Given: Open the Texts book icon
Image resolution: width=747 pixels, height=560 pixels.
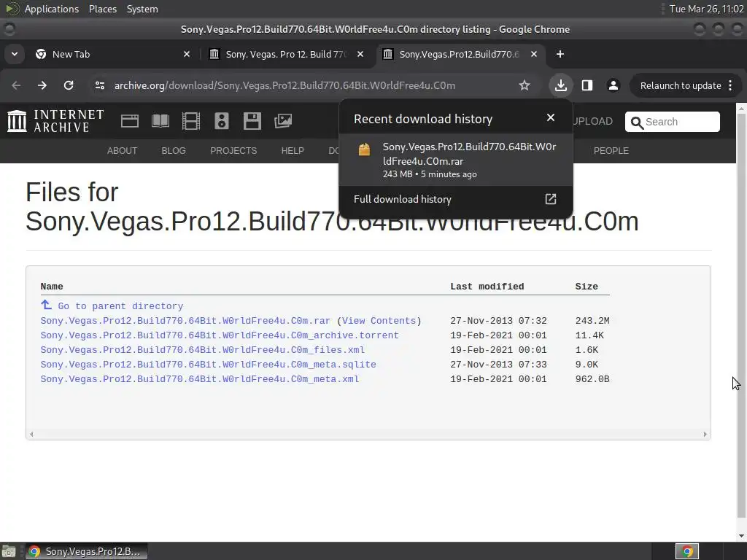Looking at the screenshot, I should pos(160,121).
